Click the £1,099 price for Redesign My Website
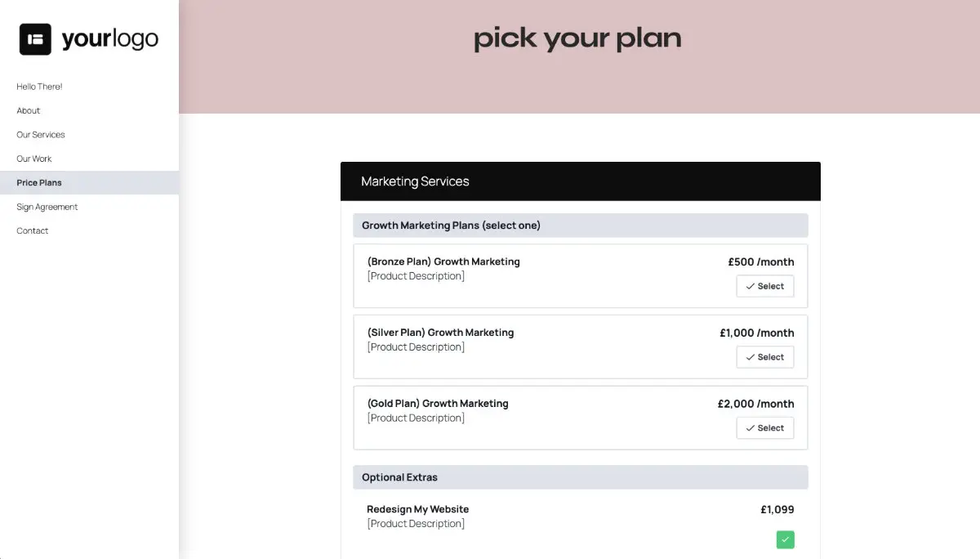The height and width of the screenshot is (559, 980). pyautogui.click(x=777, y=508)
